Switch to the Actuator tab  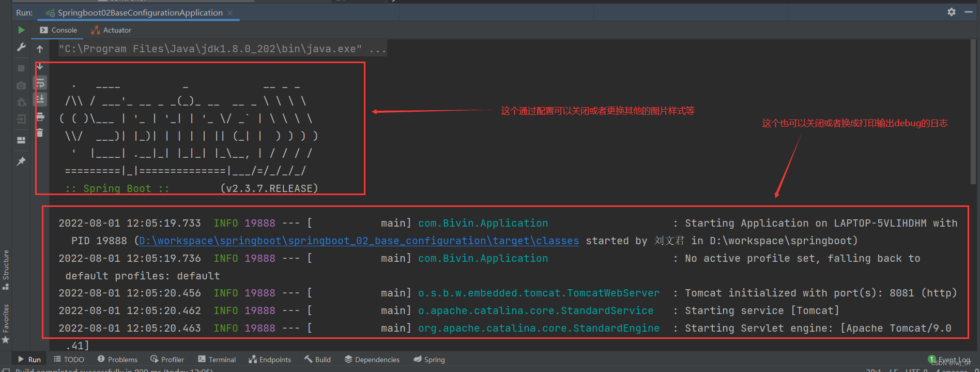pos(111,30)
